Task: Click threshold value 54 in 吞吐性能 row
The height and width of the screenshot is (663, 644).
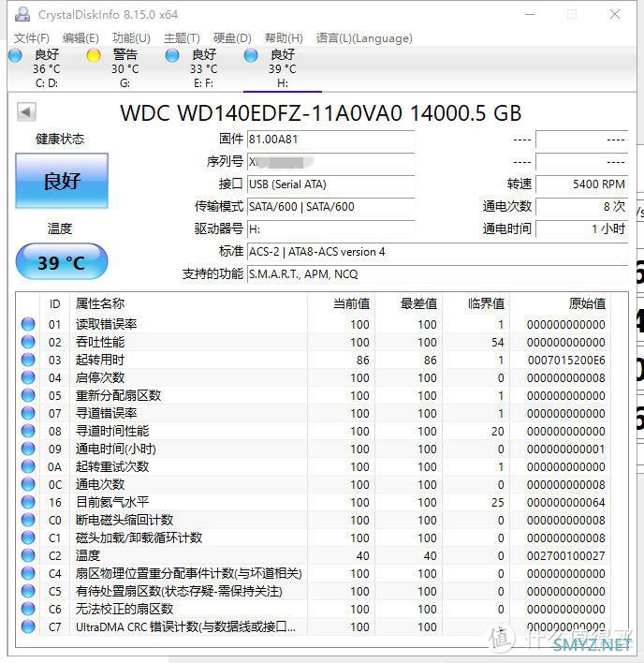Action: point(498,342)
